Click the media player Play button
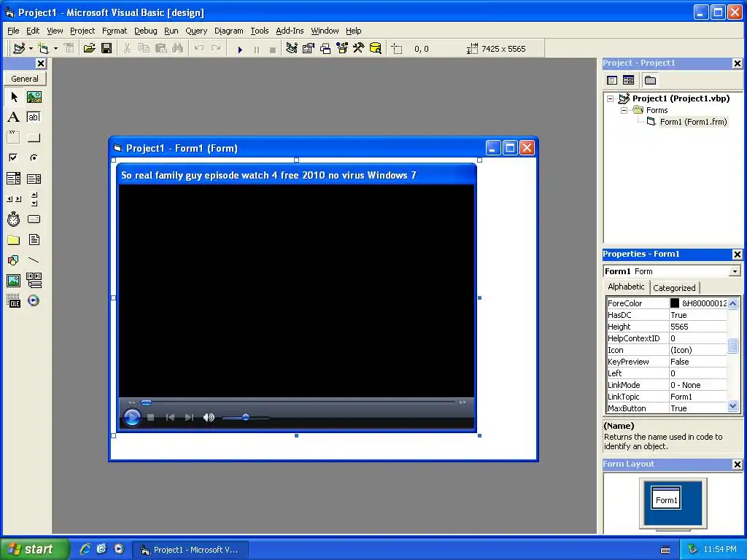This screenshot has height=560, width=747. (132, 418)
